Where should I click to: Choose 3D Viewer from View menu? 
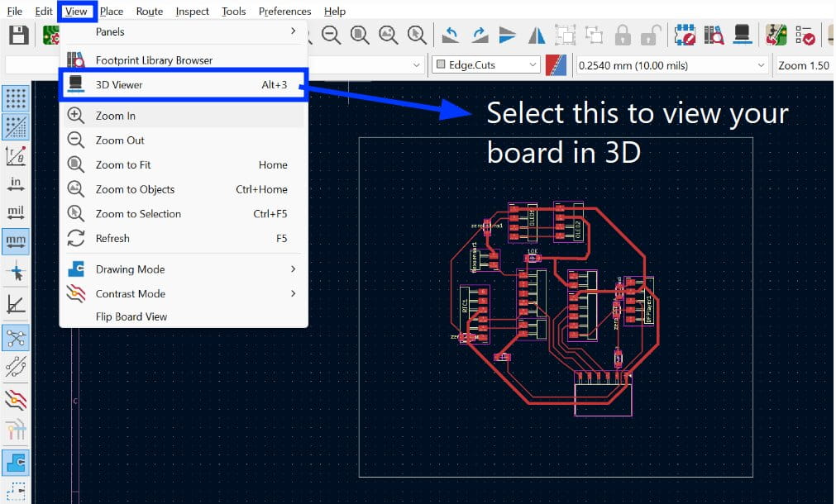coord(184,85)
